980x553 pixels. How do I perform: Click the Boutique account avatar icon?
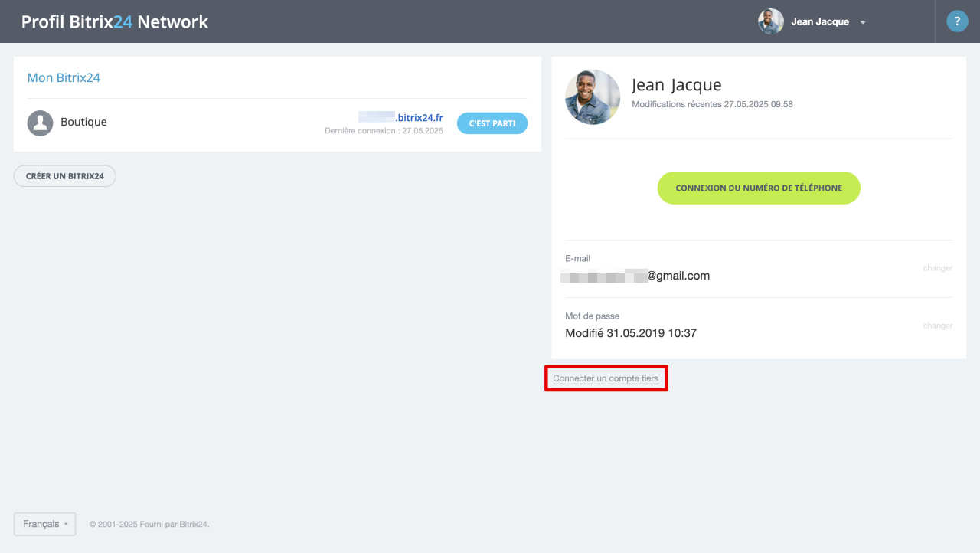tap(40, 123)
